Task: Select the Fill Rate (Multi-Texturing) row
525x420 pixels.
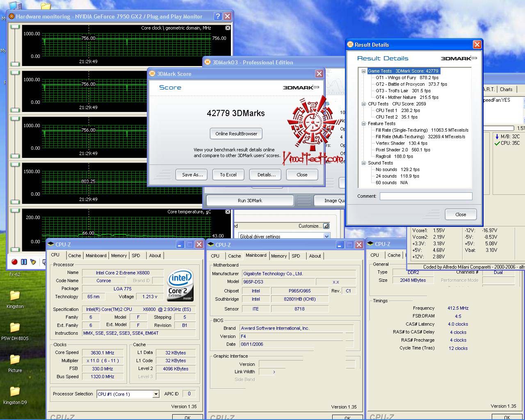Action: tap(420, 137)
